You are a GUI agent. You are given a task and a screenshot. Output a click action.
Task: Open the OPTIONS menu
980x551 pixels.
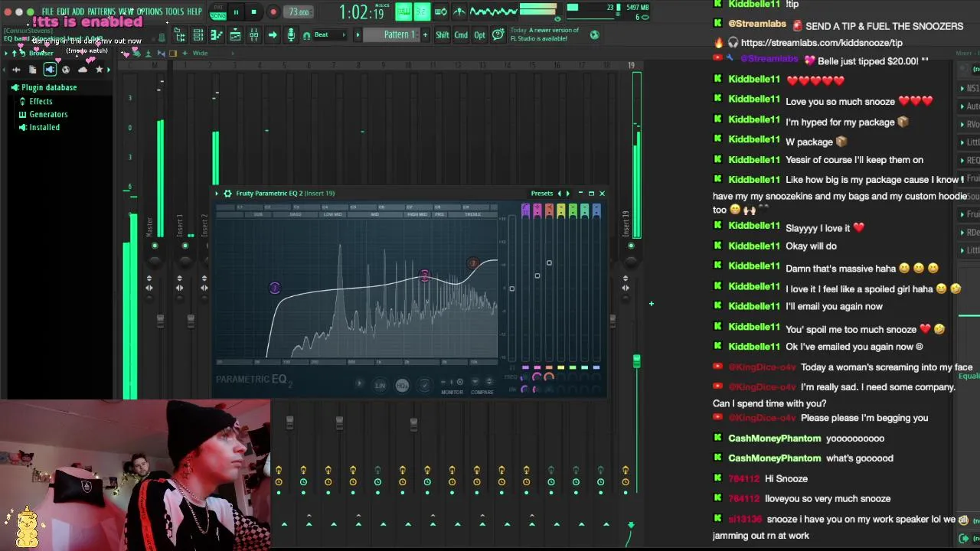pos(149,11)
